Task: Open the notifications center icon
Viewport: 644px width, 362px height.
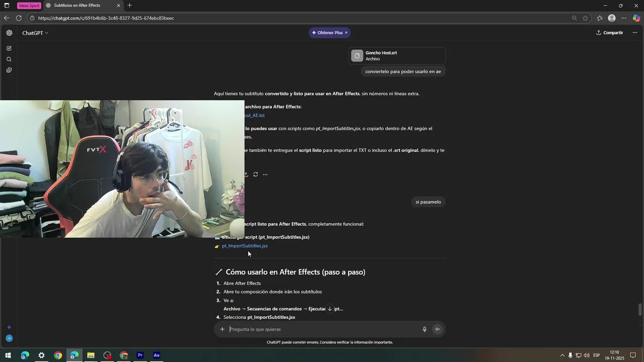Action: tap(633, 355)
